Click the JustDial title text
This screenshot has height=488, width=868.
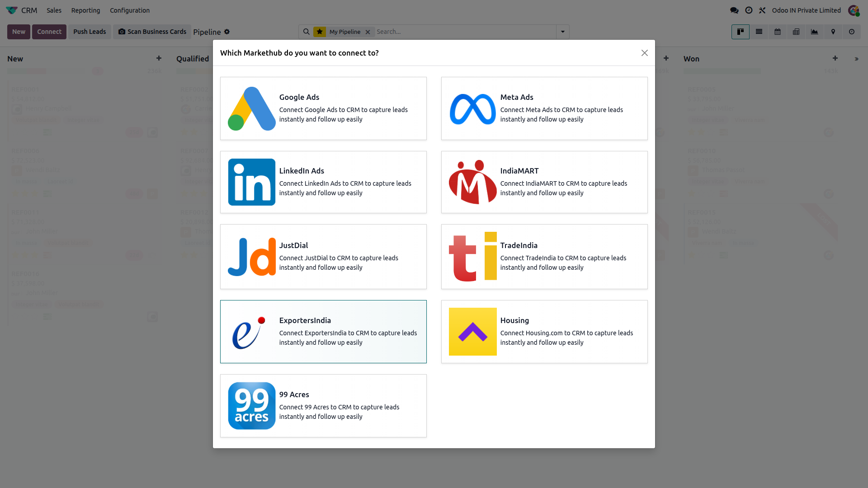[293, 245]
